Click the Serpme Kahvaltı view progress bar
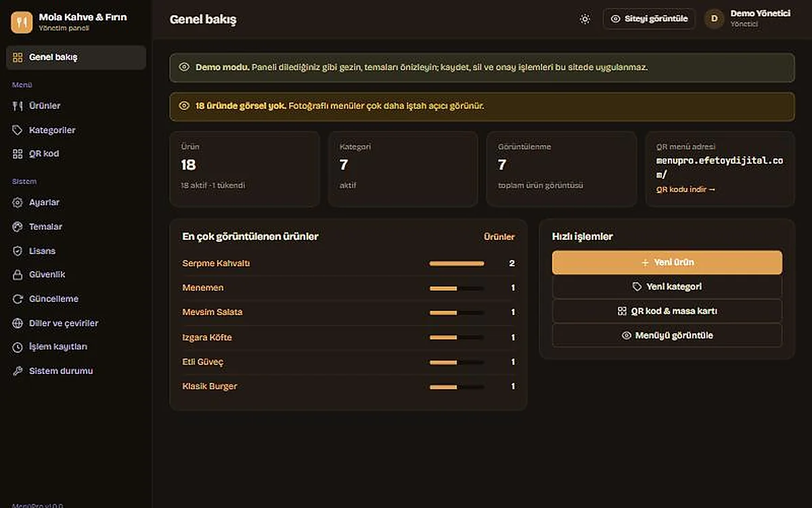The height and width of the screenshot is (508, 812). [x=457, y=263]
